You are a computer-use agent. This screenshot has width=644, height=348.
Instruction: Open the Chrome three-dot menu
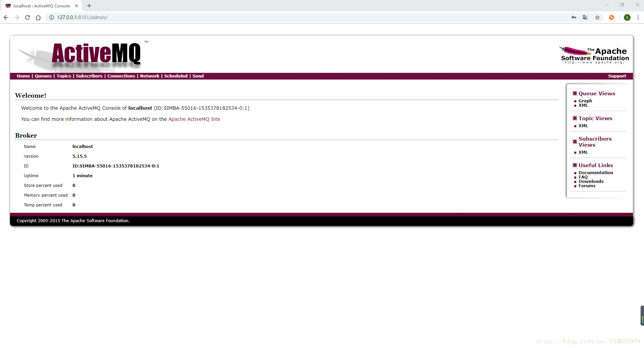coord(638,17)
